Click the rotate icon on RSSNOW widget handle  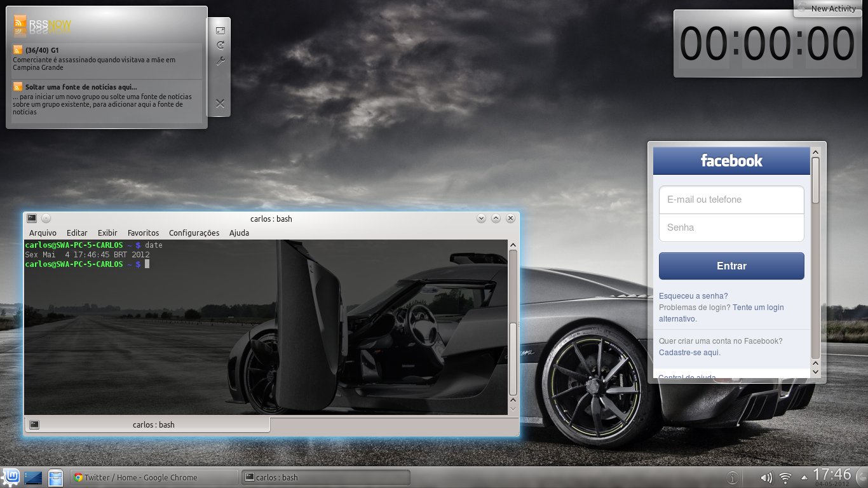pyautogui.click(x=220, y=45)
